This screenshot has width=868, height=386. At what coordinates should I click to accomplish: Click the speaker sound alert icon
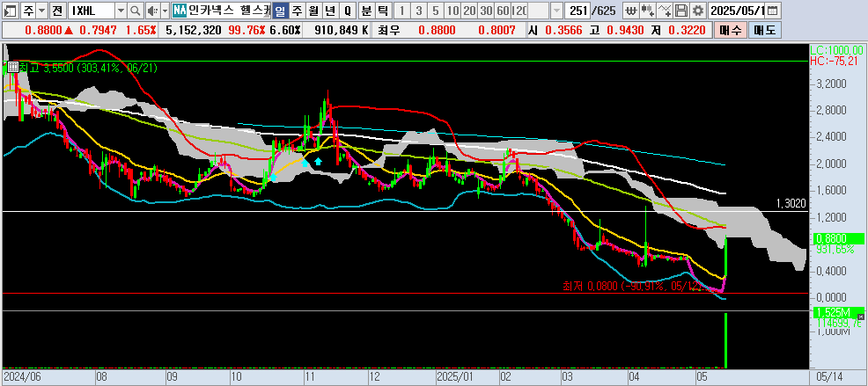(x=153, y=10)
